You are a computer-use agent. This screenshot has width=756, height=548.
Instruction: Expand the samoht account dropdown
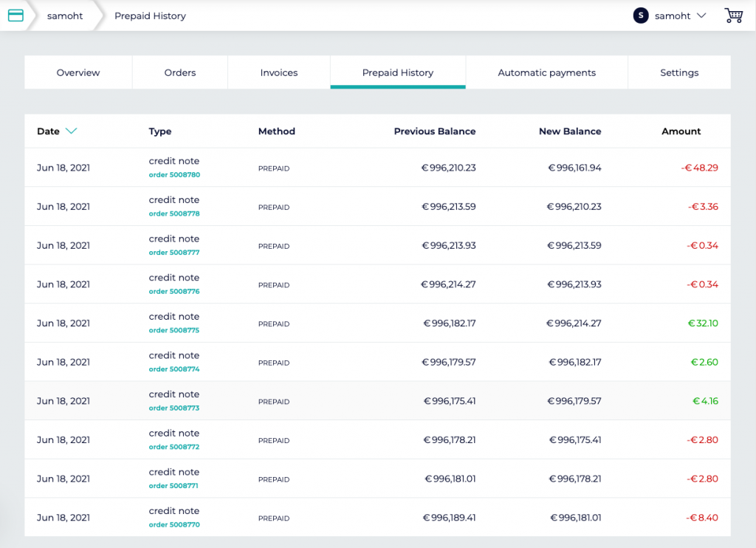(x=701, y=16)
